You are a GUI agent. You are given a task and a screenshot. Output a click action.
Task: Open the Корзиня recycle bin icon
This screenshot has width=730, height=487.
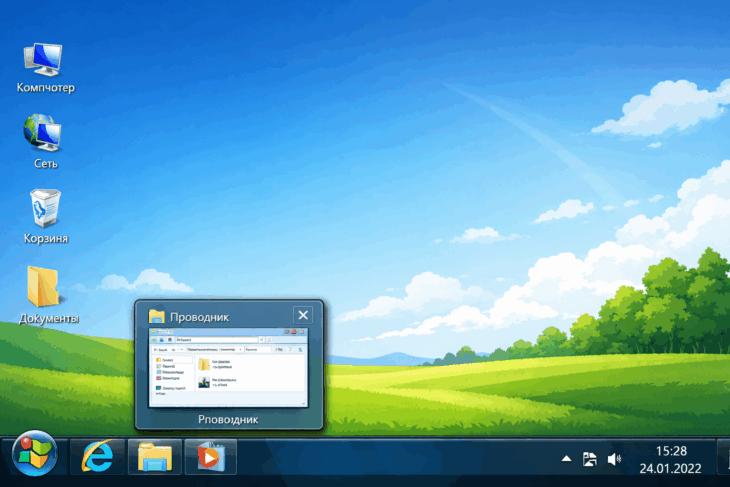click(x=46, y=216)
